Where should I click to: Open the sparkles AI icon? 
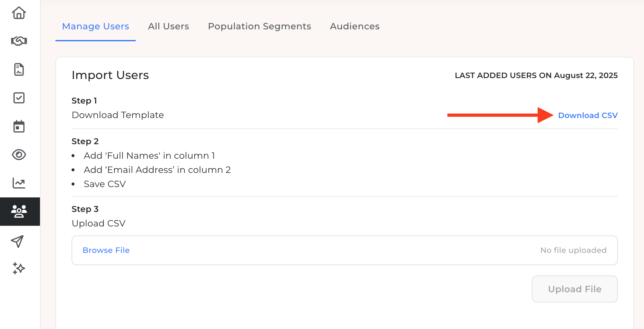19,268
